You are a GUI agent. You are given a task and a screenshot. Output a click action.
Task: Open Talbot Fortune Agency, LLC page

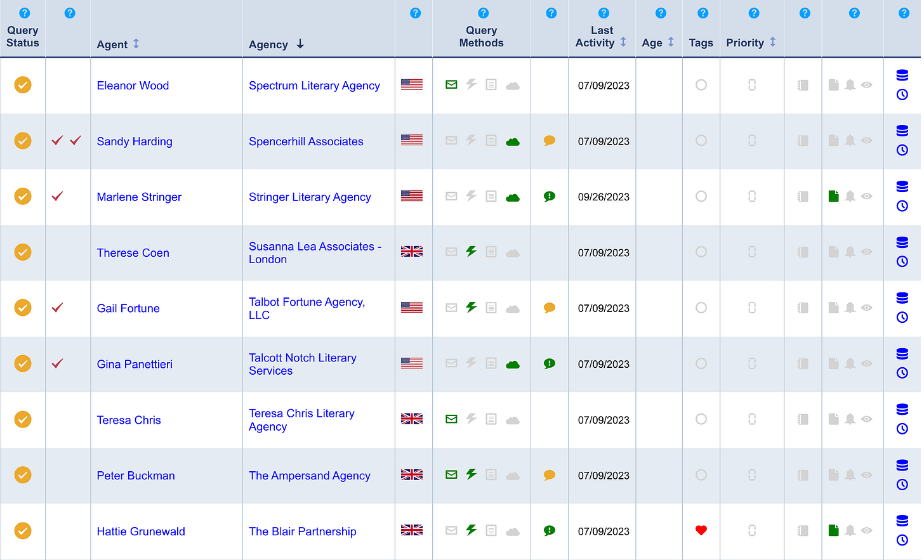coord(307,308)
